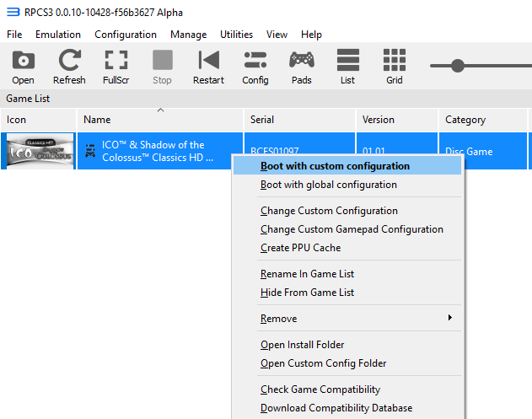Open the Config settings icon
This screenshot has height=419, width=532.
[255, 67]
